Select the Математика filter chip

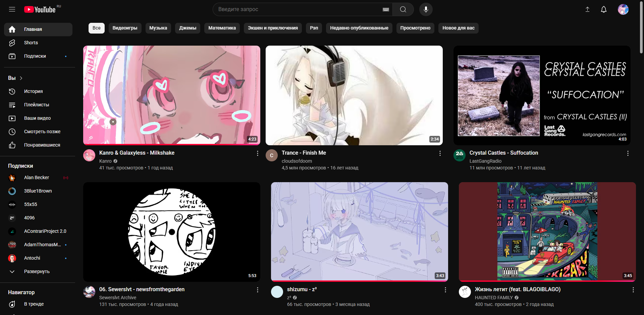coord(222,28)
